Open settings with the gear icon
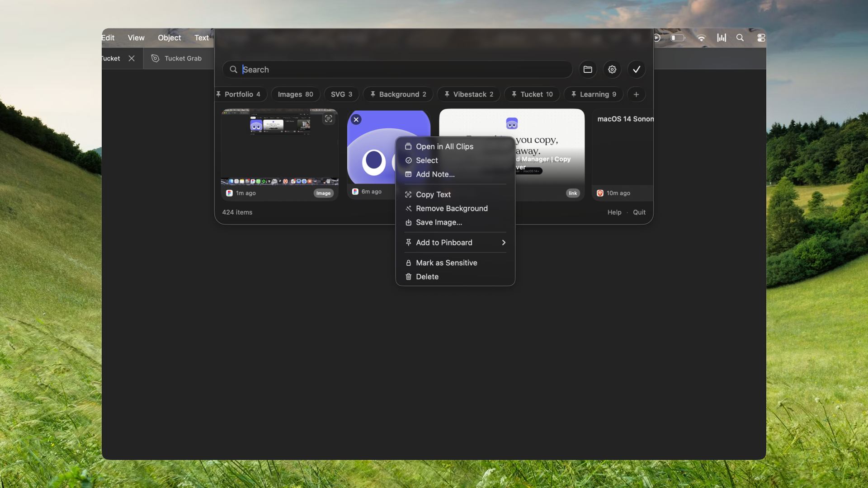The width and height of the screenshot is (868, 488). [x=612, y=70]
